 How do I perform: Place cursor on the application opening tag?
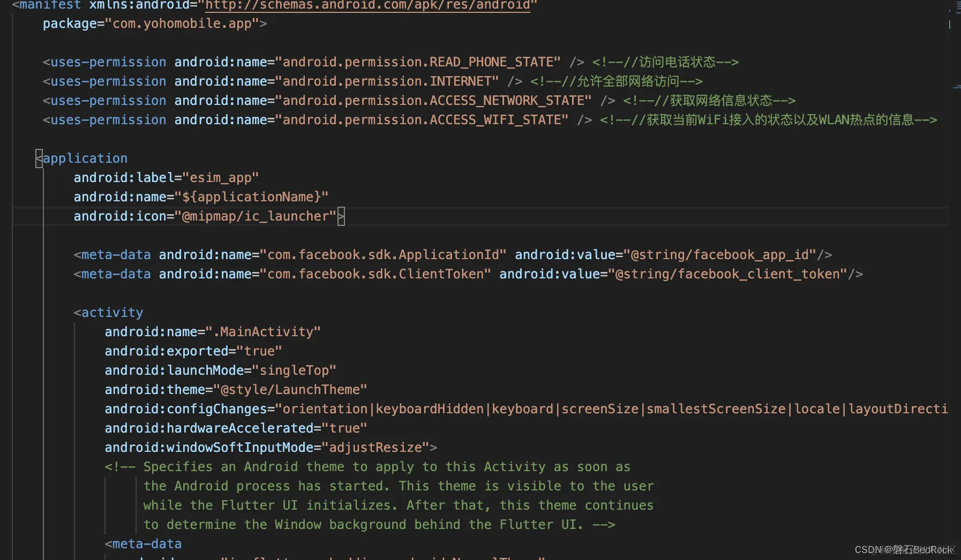click(81, 158)
